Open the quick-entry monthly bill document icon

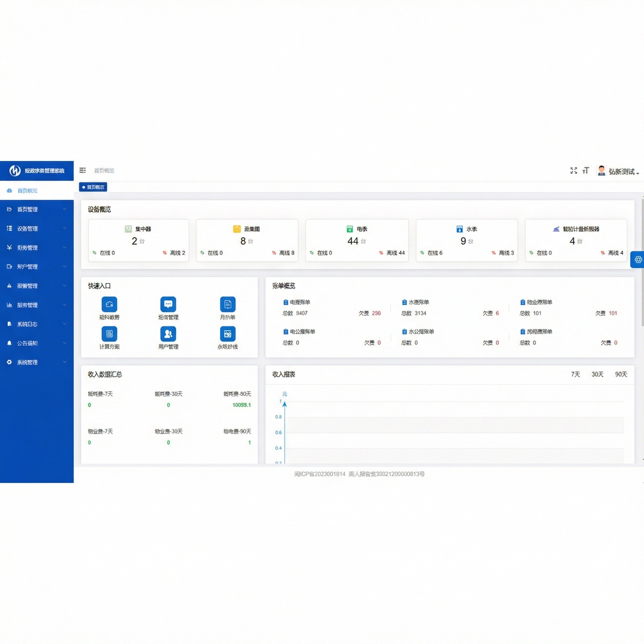(228, 304)
